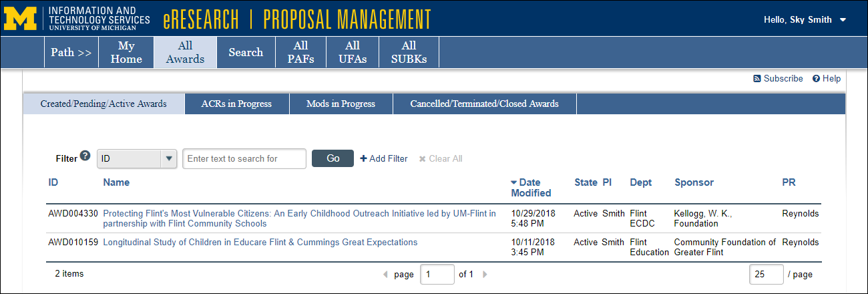The image size is (868, 294).
Task: Click the Go filter button
Action: (x=333, y=158)
